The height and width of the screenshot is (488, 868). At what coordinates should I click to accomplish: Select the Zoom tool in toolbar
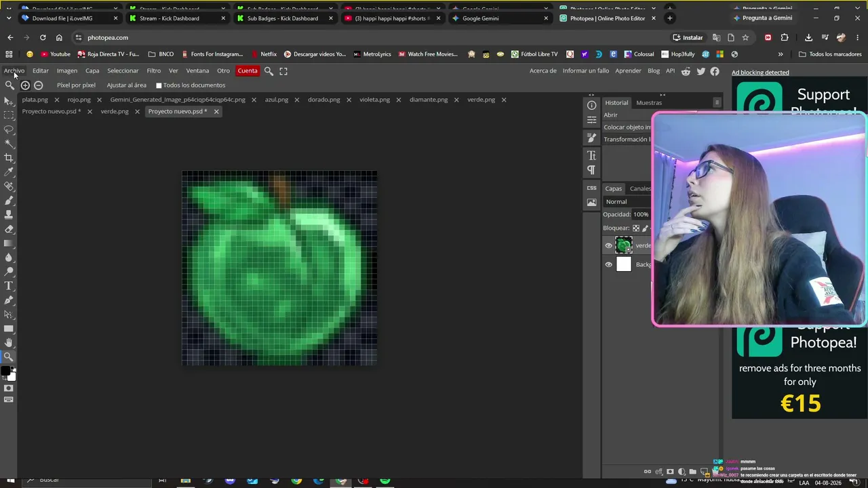pyautogui.click(x=9, y=357)
